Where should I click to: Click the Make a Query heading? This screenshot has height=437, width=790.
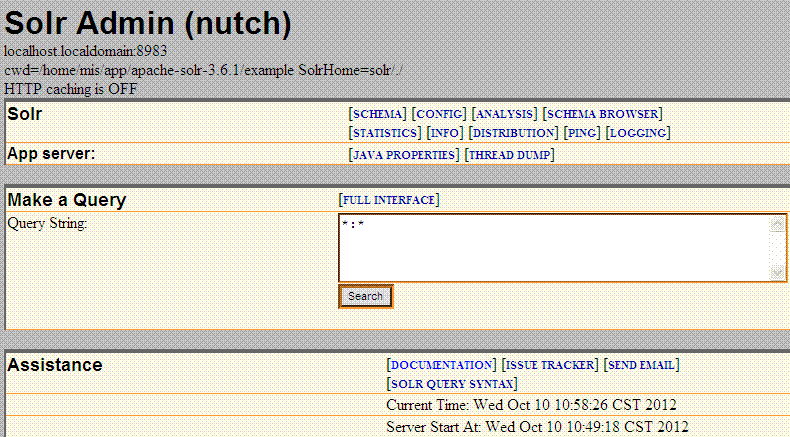67,200
